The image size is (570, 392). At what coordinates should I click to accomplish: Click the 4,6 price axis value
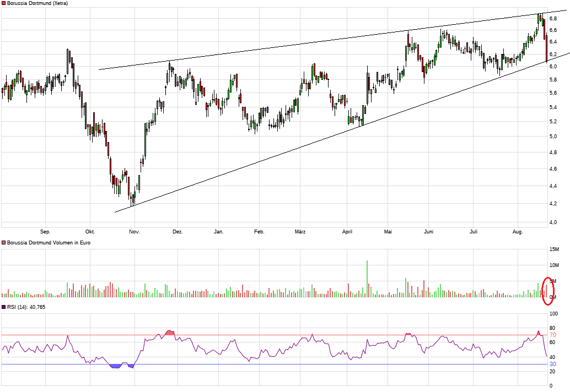coord(553,169)
